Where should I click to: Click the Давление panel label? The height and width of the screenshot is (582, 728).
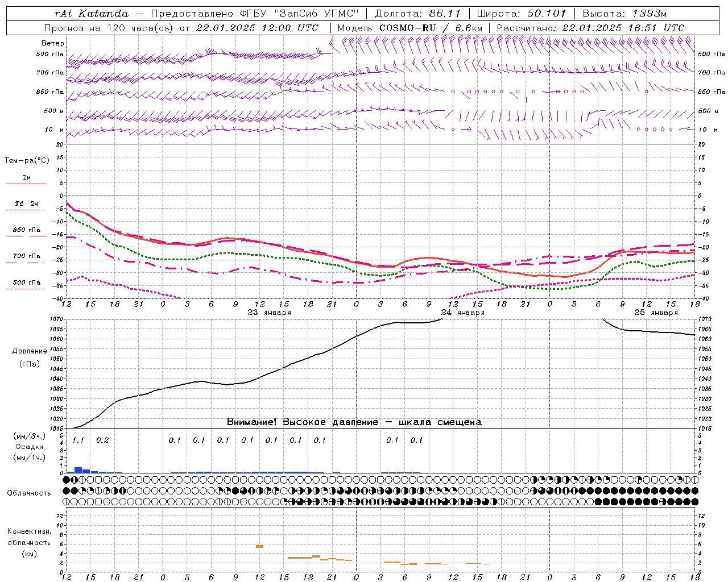[30, 351]
